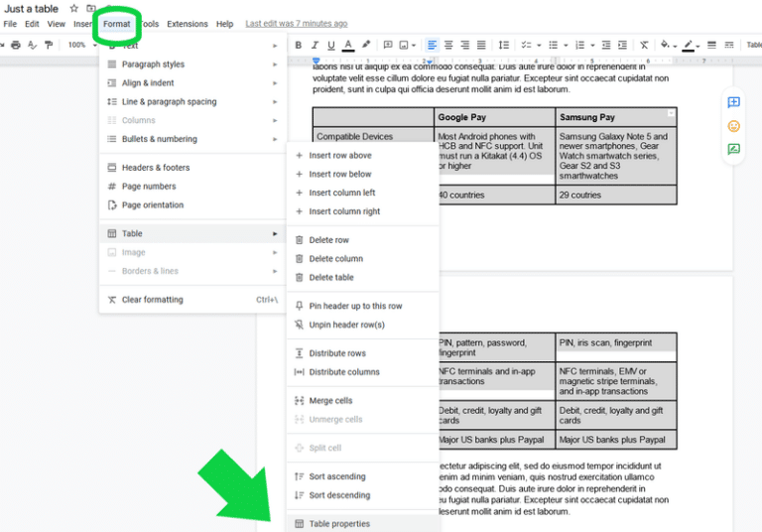
Task: Click the emoji reaction side icon
Action: pos(734,126)
